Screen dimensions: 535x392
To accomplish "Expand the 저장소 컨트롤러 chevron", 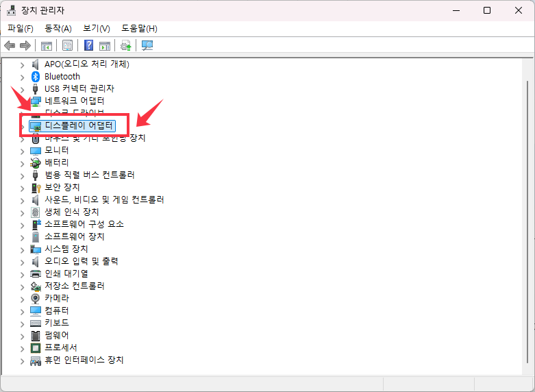I will [x=22, y=287].
